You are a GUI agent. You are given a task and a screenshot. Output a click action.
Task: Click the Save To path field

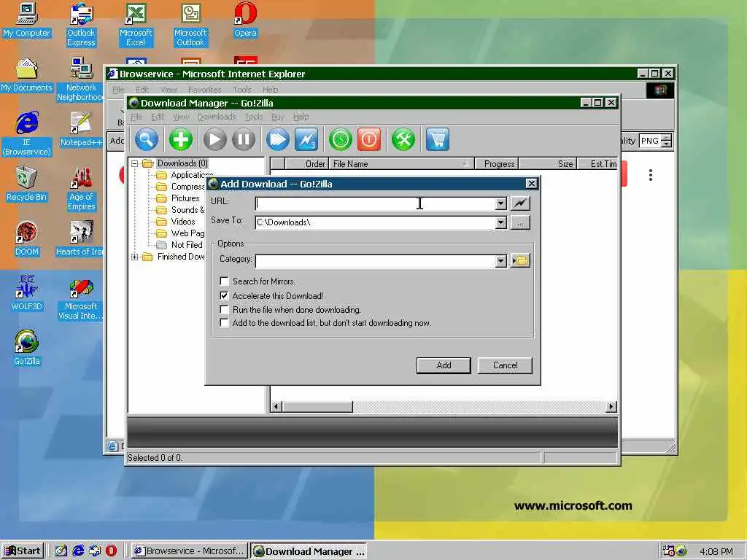pos(374,222)
